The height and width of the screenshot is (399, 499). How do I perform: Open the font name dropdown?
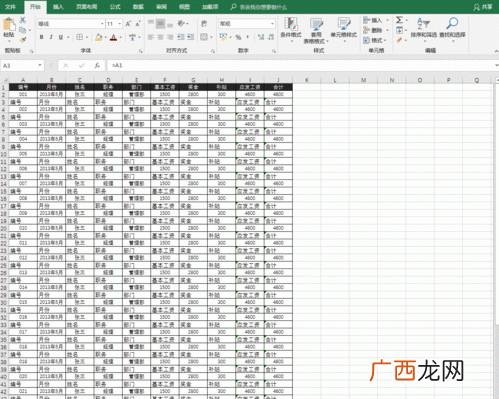[102, 24]
